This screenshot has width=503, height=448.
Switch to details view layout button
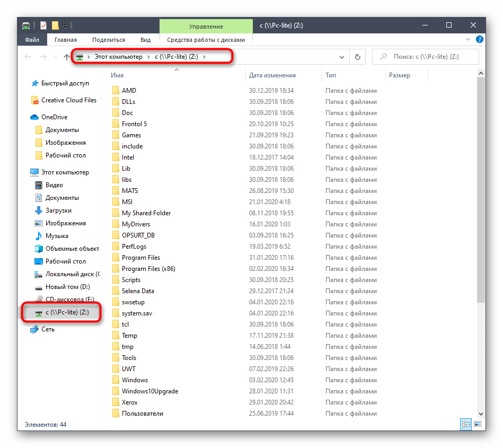coord(466,424)
